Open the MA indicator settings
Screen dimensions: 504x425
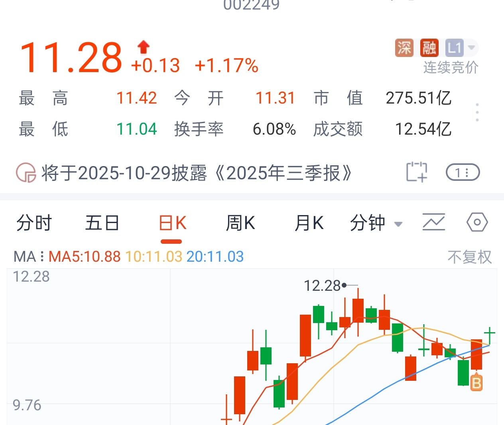(x=29, y=257)
